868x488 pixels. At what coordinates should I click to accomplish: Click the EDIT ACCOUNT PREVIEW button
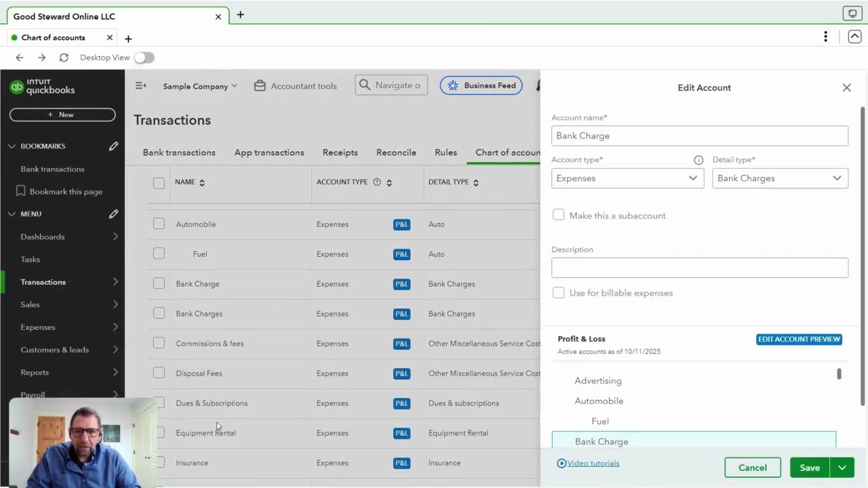point(799,339)
